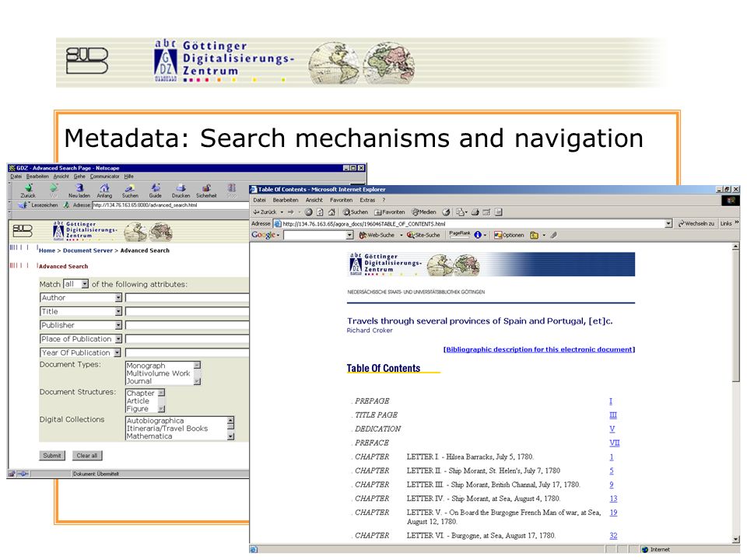This screenshot has height=560, width=747.
Task: Click Web-Suche in Google toolbar
Action: pos(377,235)
